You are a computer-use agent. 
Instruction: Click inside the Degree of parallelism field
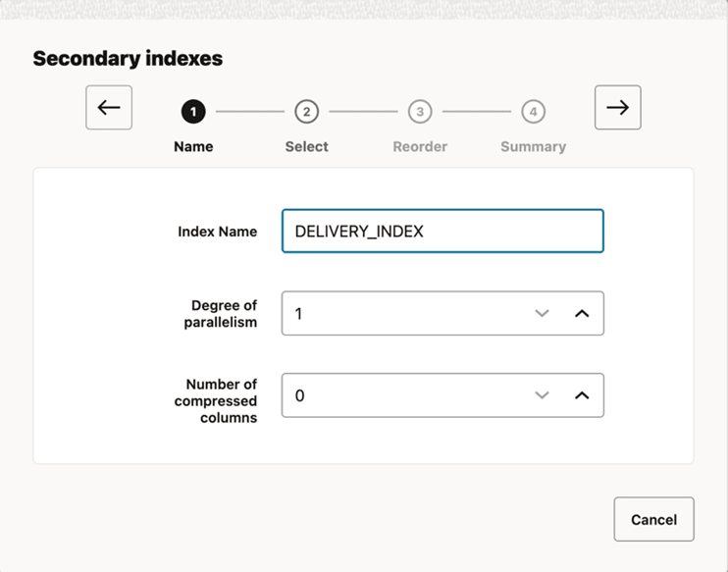[x=402, y=314]
